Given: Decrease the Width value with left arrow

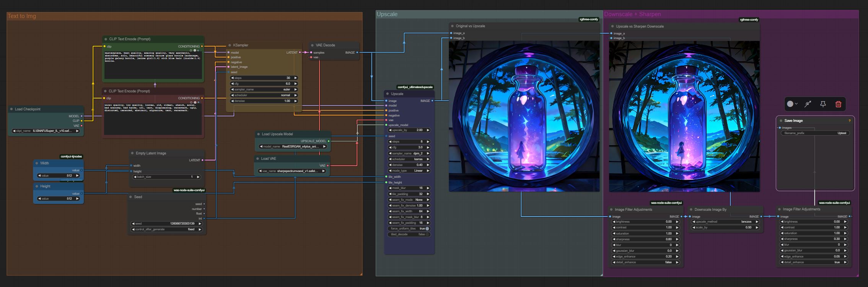Looking at the screenshot, I should pos(39,176).
